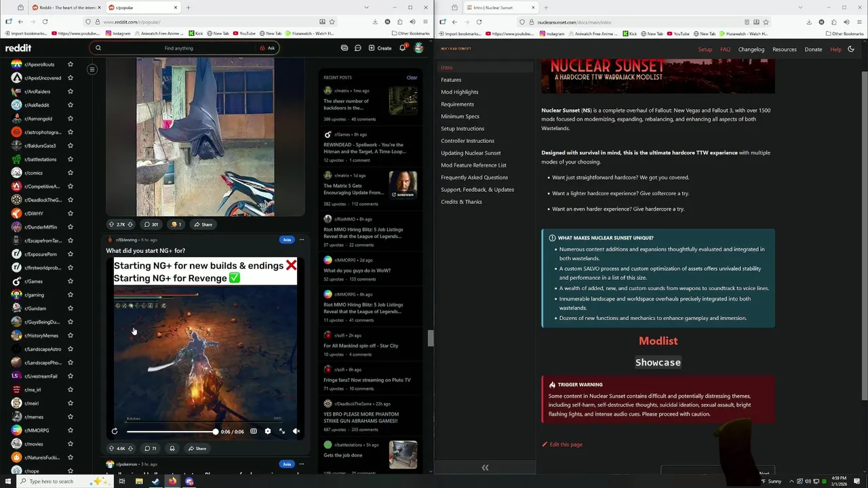Click the Create post button

click(x=380, y=48)
